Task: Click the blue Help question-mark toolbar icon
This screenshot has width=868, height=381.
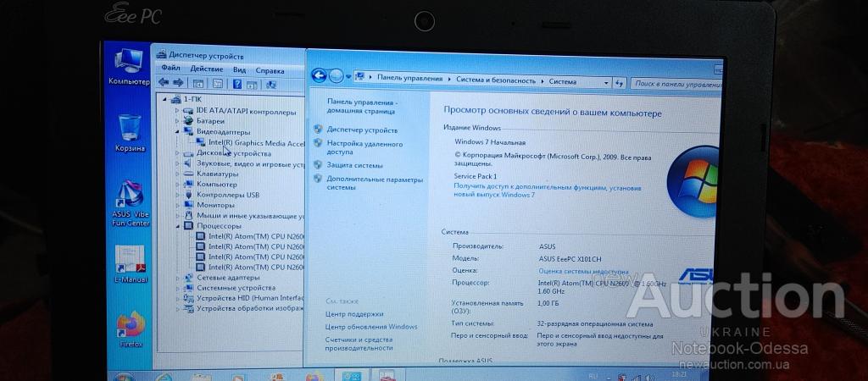Action: click(237, 84)
